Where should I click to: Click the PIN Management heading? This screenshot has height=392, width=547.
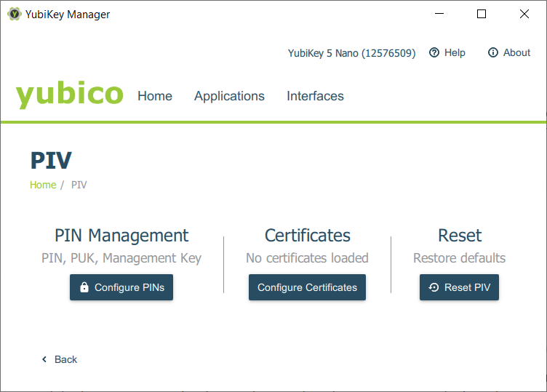pos(121,236)
